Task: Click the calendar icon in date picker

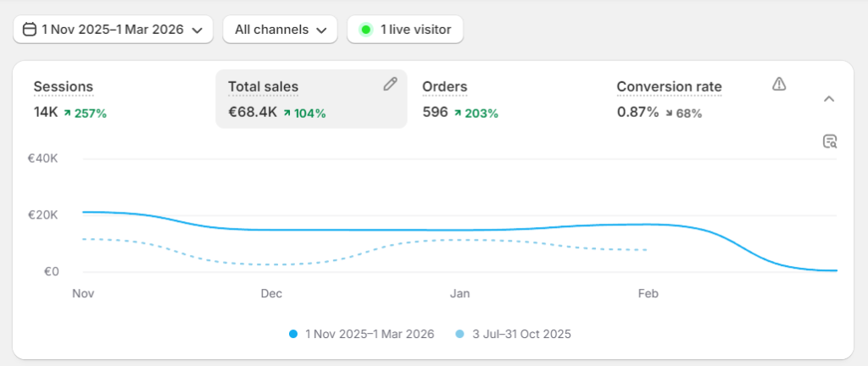Action: tap(30, 30)
